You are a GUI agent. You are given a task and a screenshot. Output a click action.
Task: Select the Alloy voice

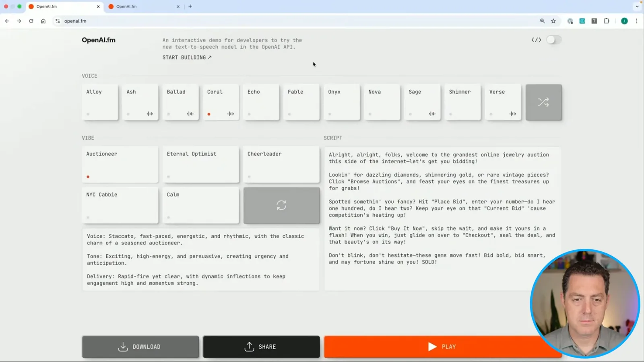tap(100, 102)
